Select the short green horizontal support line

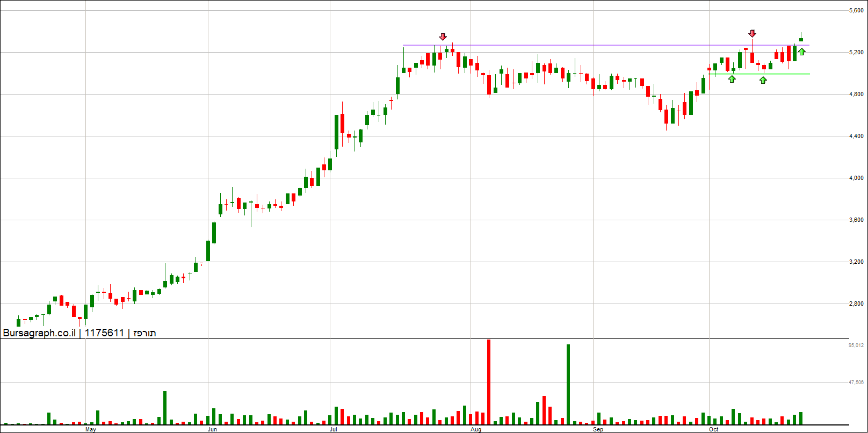tap(759, 74)
